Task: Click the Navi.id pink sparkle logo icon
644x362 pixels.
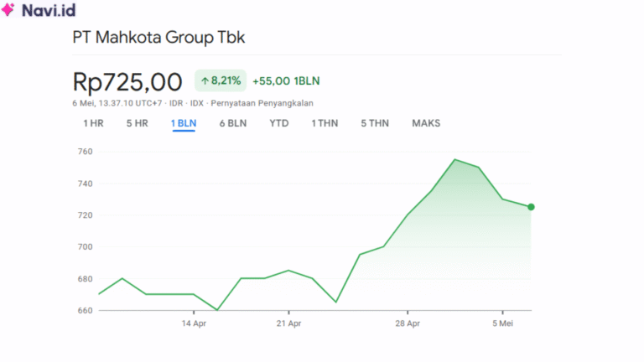Action: (8, 9)
